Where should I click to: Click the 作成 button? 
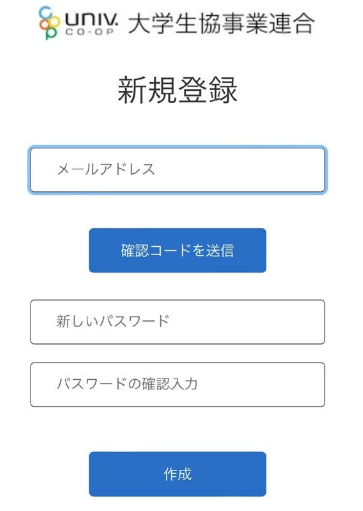pyautogui.click(x=177, y=474)
